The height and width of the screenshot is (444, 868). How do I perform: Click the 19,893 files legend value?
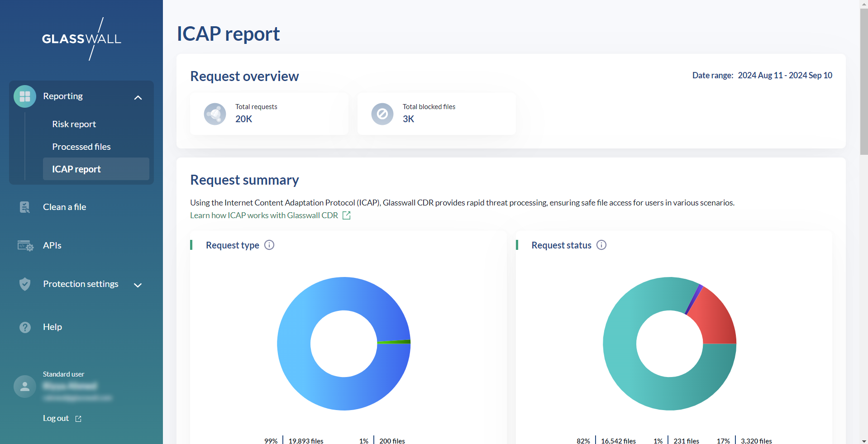tap(306, 441)
